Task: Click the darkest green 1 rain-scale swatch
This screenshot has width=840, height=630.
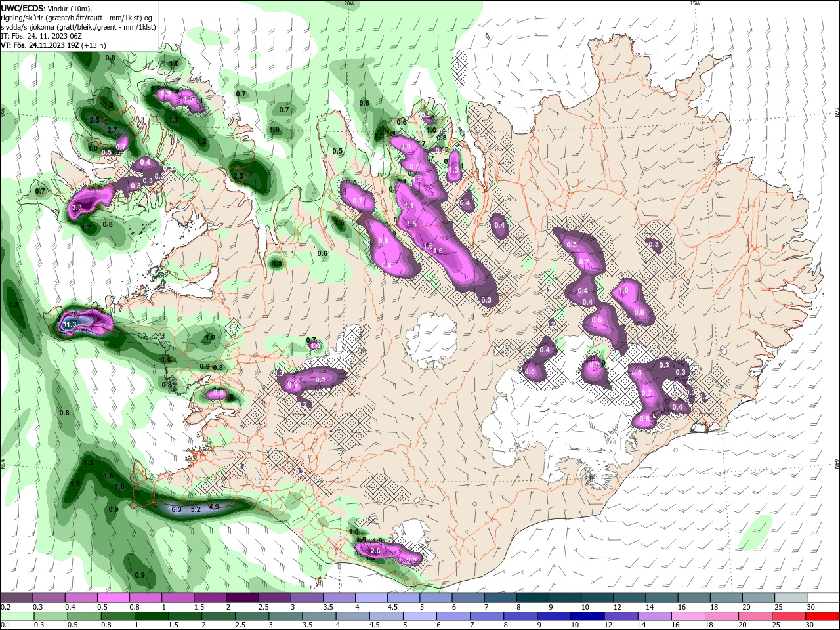Action: tap(151, 616)
